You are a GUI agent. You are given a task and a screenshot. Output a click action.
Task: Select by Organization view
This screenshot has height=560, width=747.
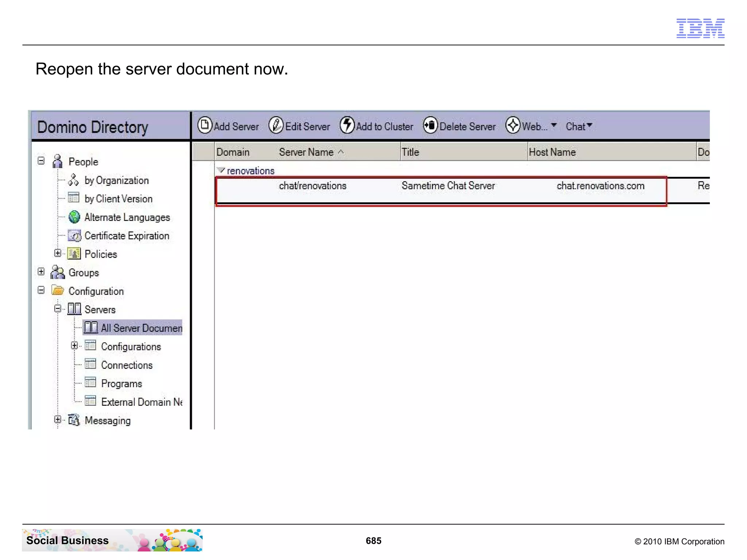(x=117, y=180)
